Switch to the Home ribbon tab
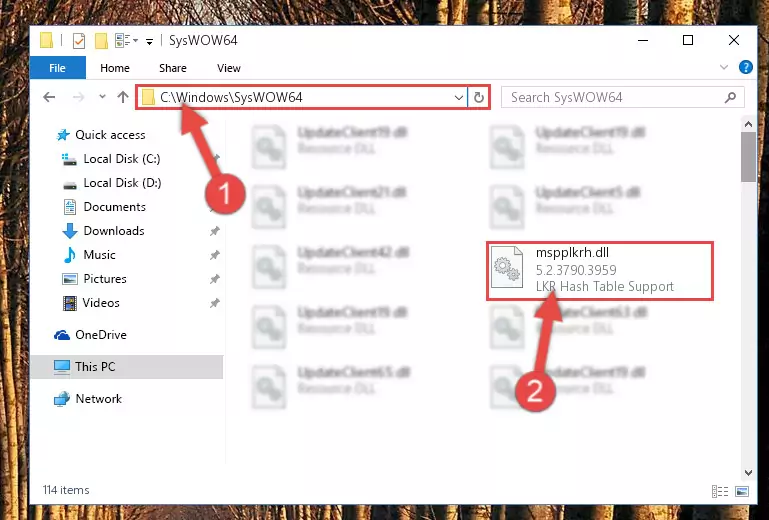Screen dimensions: 769x520 point(115,68)
